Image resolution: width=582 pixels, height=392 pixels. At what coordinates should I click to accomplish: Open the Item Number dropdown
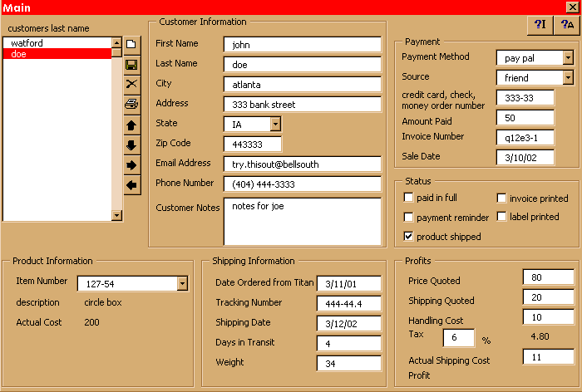(x=183, y=284)
